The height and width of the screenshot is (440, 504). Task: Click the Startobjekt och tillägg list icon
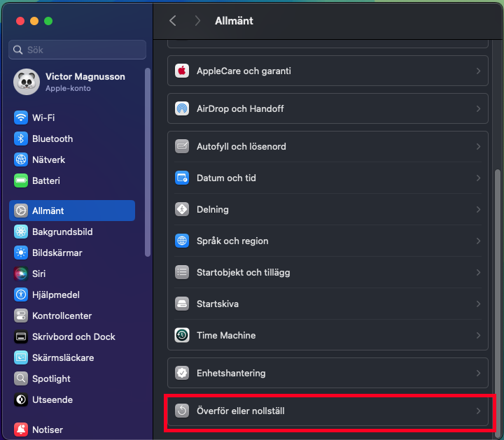pyautogui.click(x=182, y=272)
